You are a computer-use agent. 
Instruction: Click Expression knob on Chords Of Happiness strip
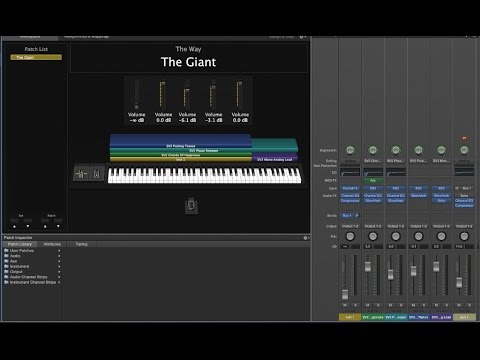373,150
